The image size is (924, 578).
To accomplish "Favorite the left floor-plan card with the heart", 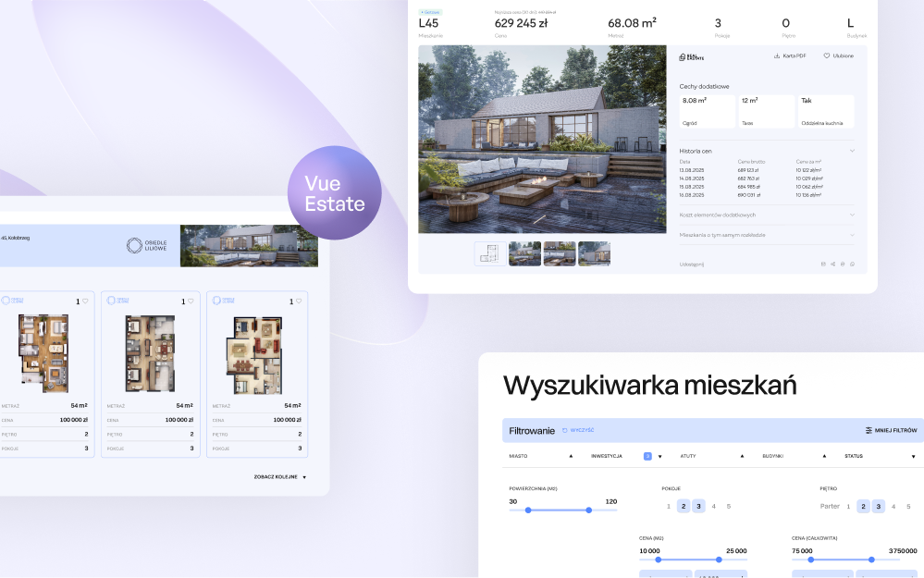I will (x=85, y=301).
